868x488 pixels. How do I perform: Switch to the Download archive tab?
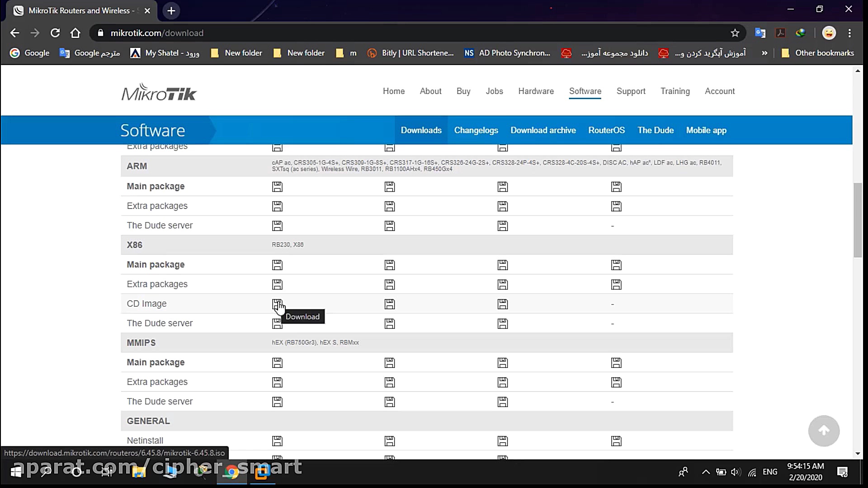tap(542, 130)
